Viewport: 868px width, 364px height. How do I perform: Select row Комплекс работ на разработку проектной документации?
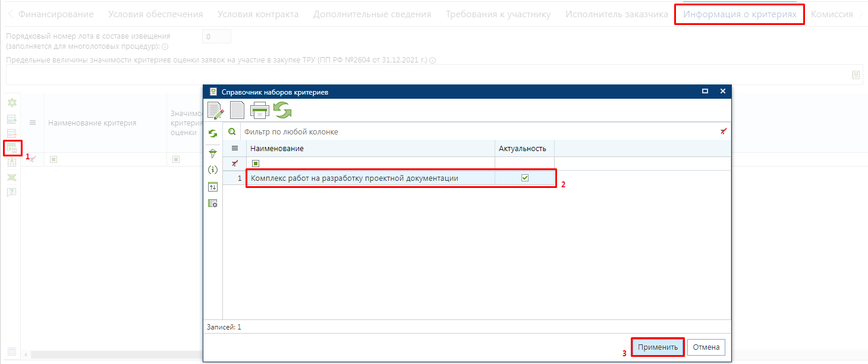[x=402, y=178]
